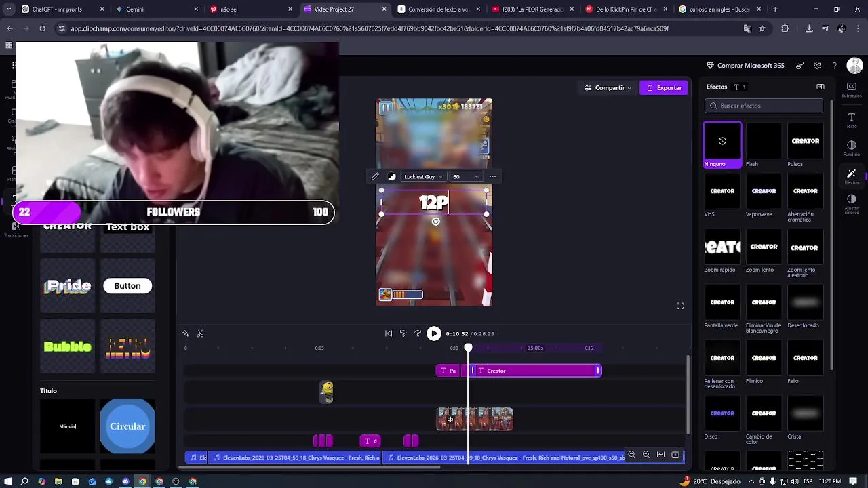Bookmark this page with the star icon
The image size is (868, 488).
[762, 28]
